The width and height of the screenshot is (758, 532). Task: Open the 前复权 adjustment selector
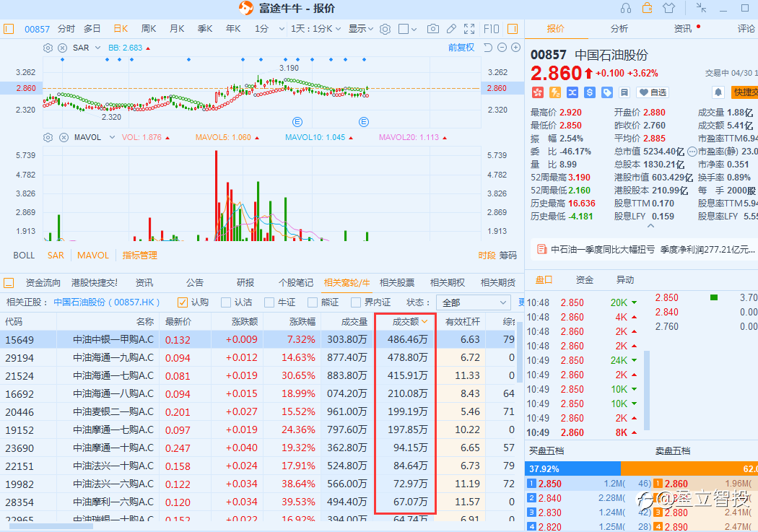pos(461,48)
